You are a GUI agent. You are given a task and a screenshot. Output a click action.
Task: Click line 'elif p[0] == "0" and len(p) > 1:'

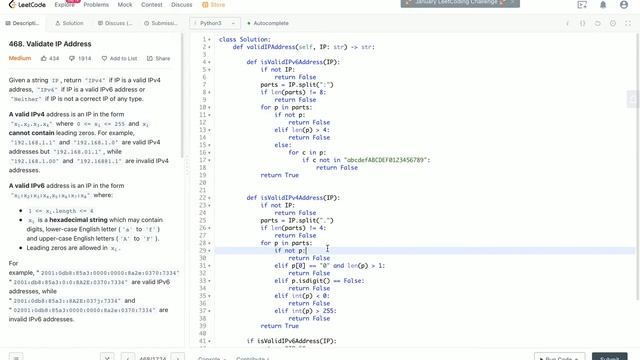[330, 266]
